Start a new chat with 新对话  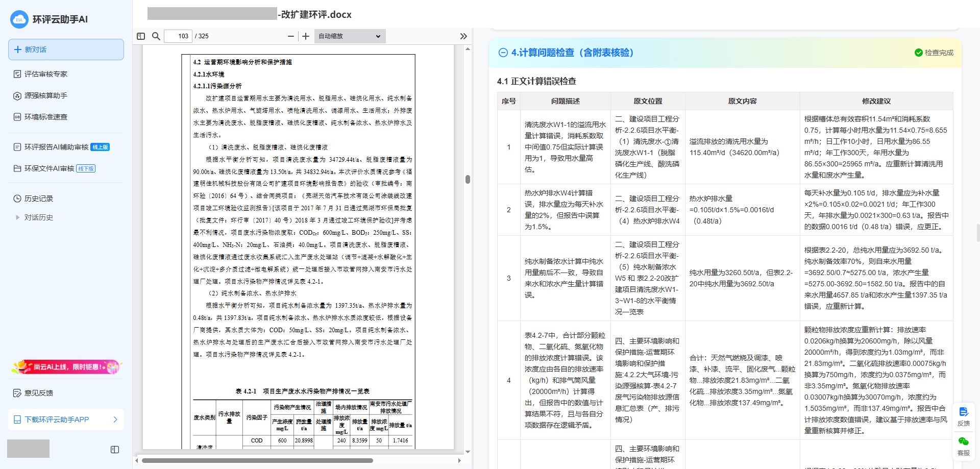click(x=66, y=50)
